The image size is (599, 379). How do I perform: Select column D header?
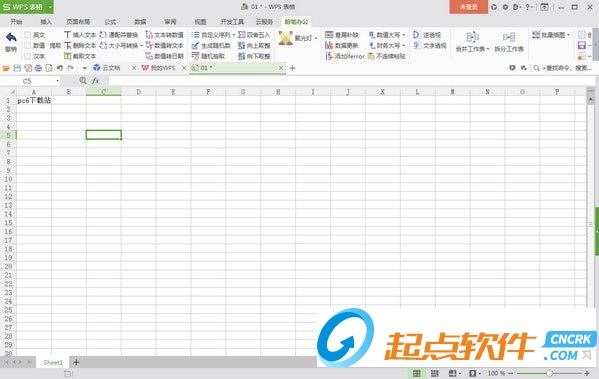[138, 92]
